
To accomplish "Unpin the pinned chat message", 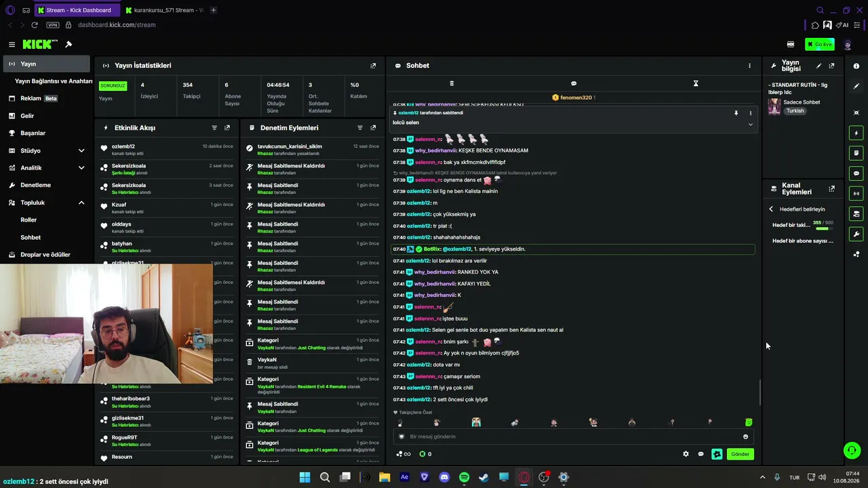I will 736,113.
